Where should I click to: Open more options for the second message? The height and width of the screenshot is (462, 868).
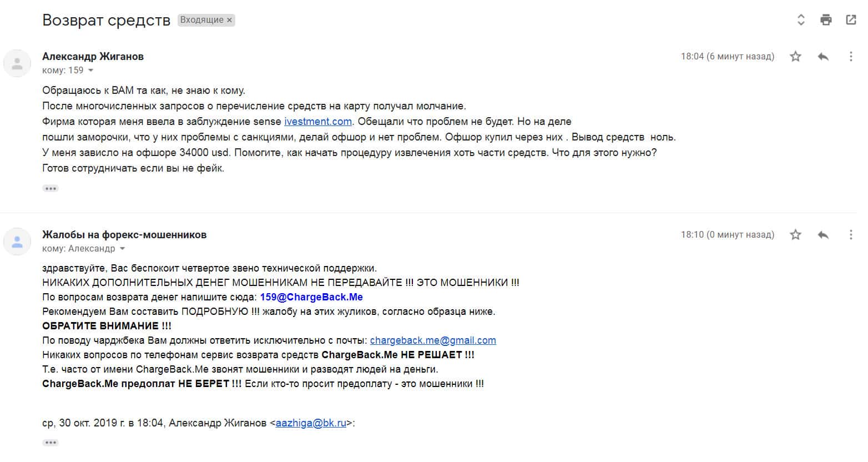pyautogui.click(x=850, y=235)
